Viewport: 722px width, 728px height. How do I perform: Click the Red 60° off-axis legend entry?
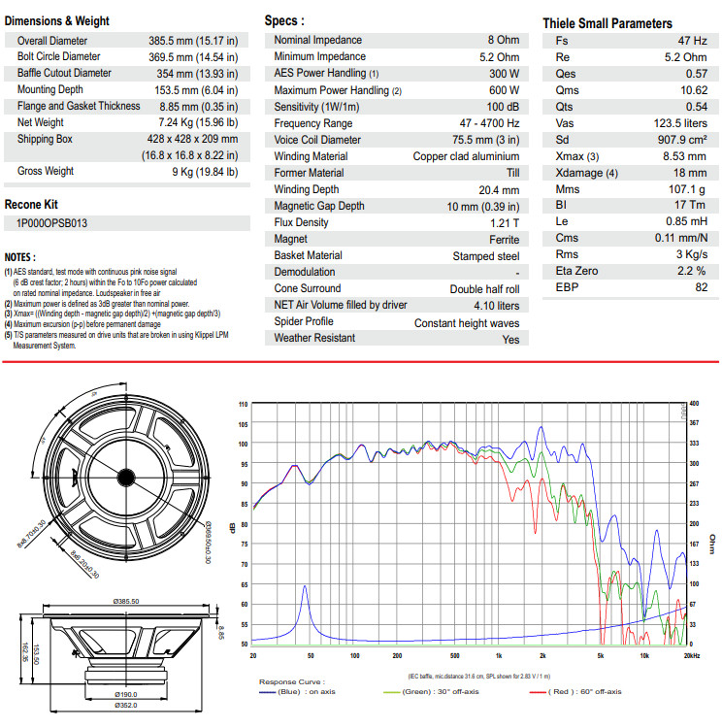[x=575, y=692]
